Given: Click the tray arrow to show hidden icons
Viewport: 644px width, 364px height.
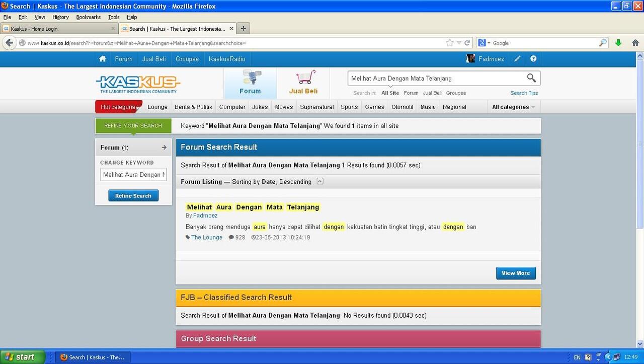Looking at the screenshot, I should pyautogui.click(x=607, y=357).
